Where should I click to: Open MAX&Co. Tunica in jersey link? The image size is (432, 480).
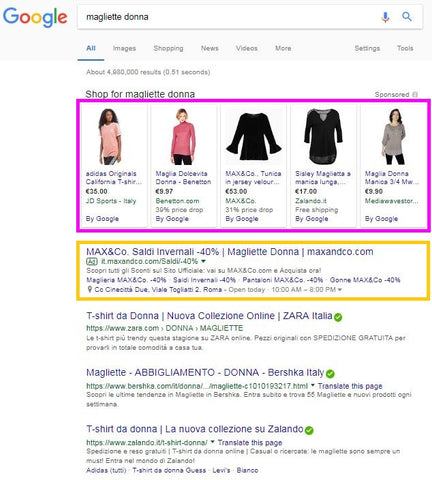[x=253, y=178]
